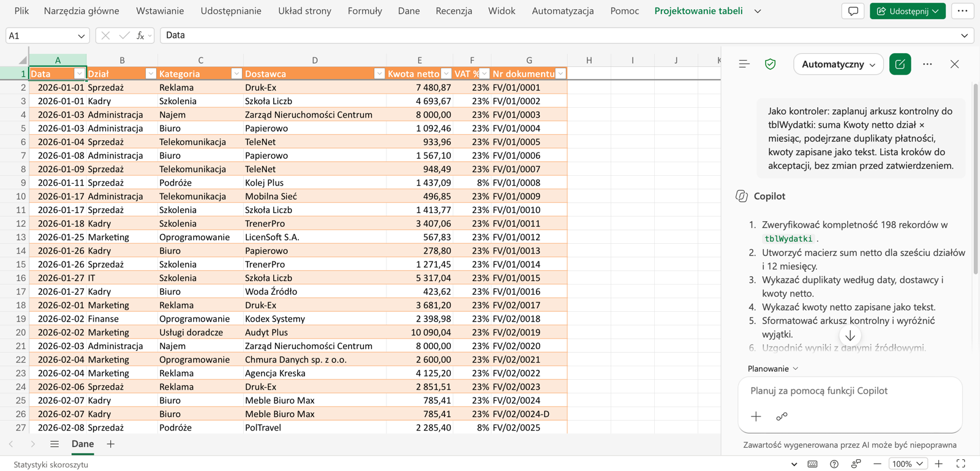Image resolution: width=980 pixels, height=471 pixels.
Task: Expand the Name Box dropdown
Action: pyautogui.click(x=81, y=36)
